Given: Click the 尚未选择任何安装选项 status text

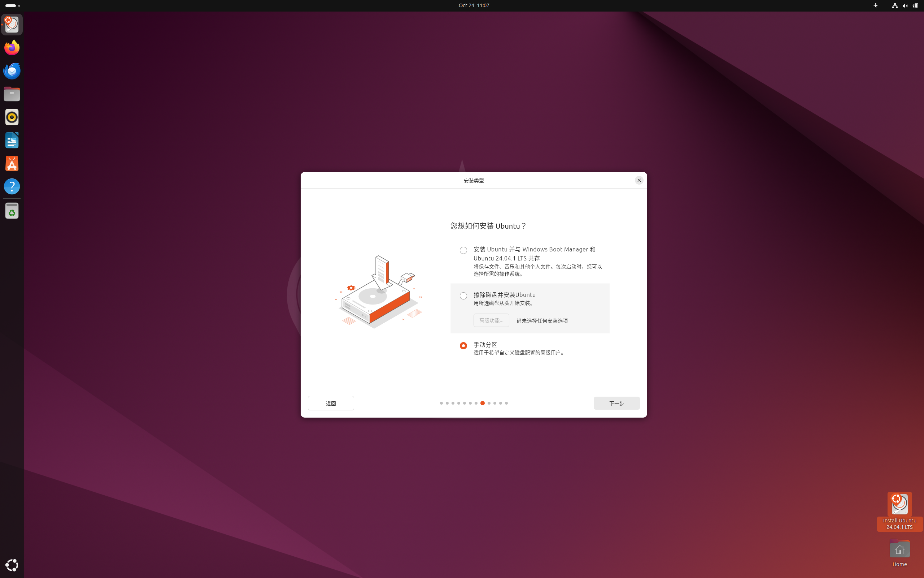Looking at the screenshot, I should 542,321.
